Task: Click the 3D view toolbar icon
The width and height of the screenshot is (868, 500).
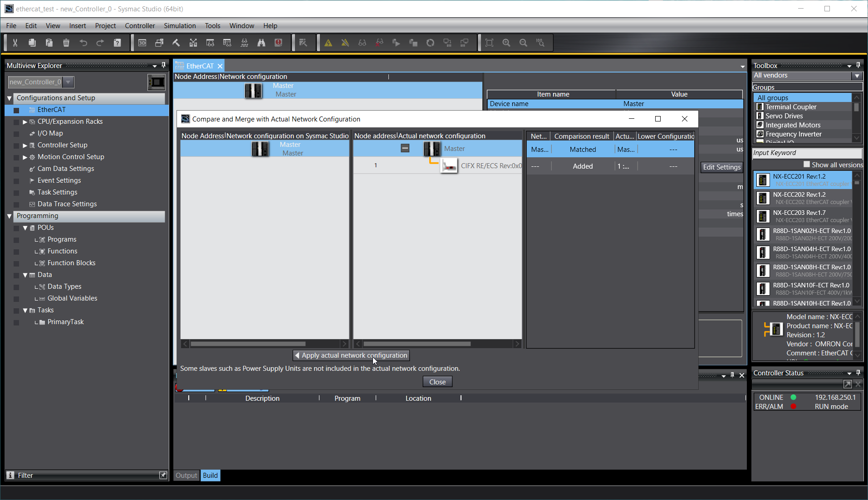Action: point(142,43)
